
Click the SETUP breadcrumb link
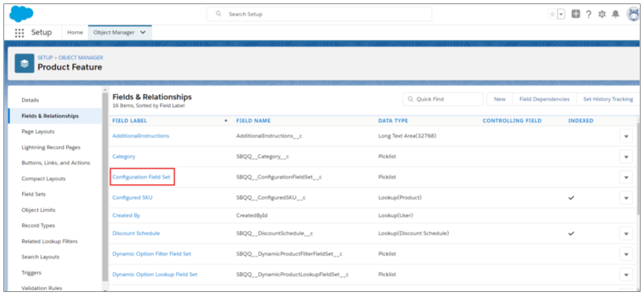[45, 58]
